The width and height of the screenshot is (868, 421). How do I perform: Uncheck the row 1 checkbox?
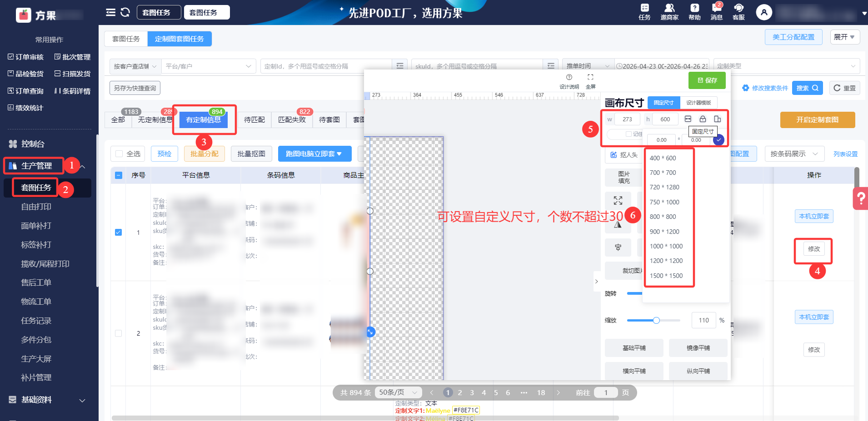[119, 233]
